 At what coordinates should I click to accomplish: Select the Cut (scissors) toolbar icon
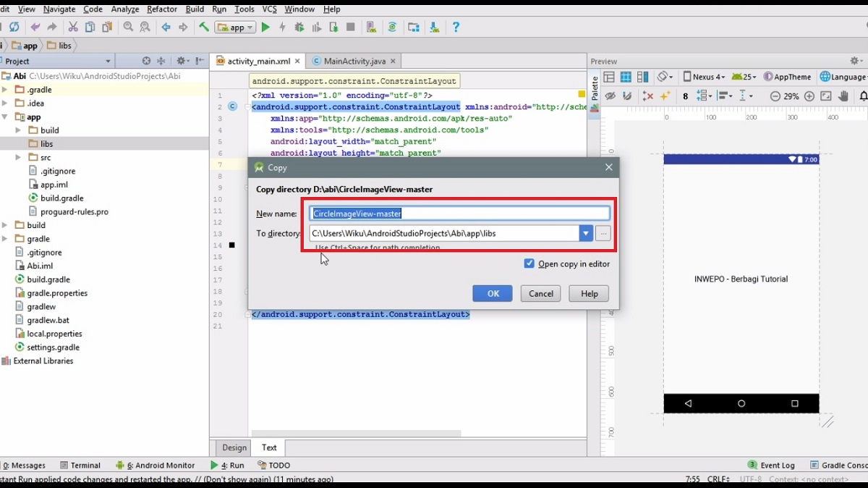click(73, 27)
